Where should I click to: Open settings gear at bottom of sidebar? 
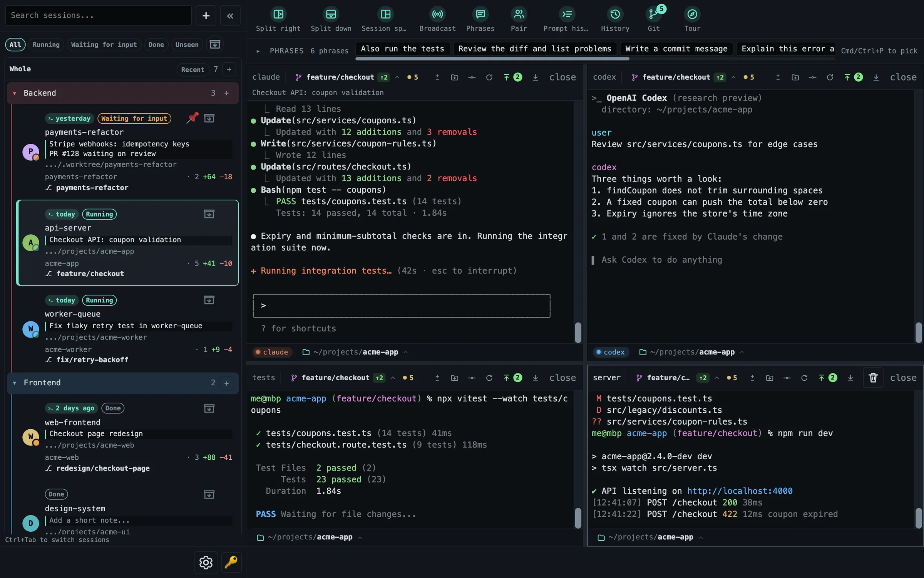[x=206, y=563]
